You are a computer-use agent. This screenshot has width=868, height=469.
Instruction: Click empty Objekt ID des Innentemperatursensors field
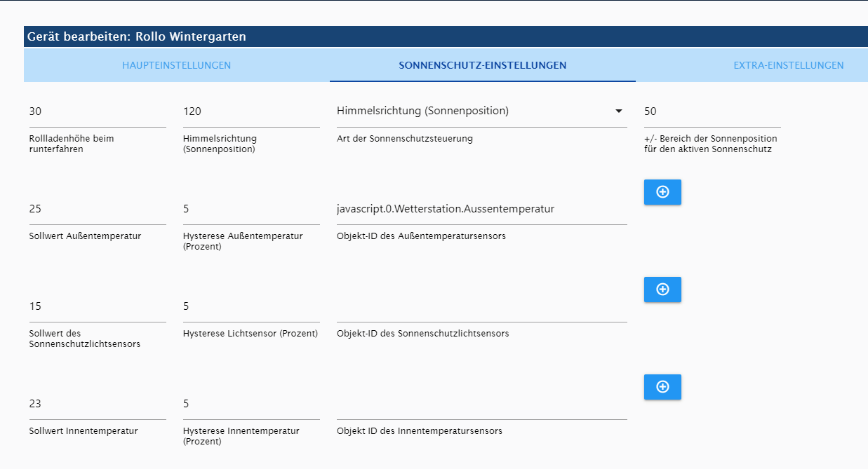click(482, 404)
